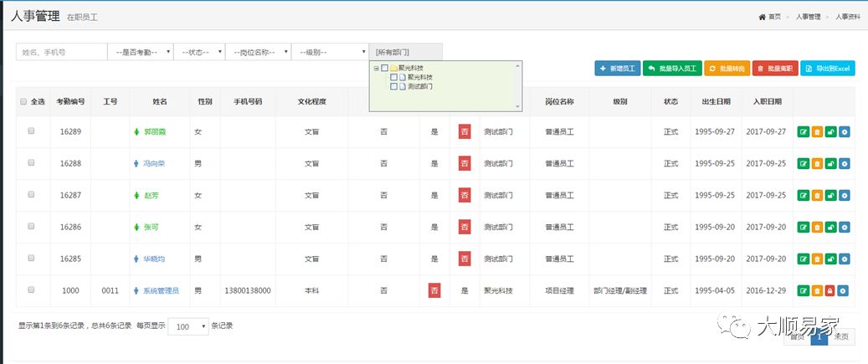Image resolution: width=868 pixels, height=364 pixels.
Task: Click the green unlock icon for 赵芳
Action: click(x=830, y=196)
